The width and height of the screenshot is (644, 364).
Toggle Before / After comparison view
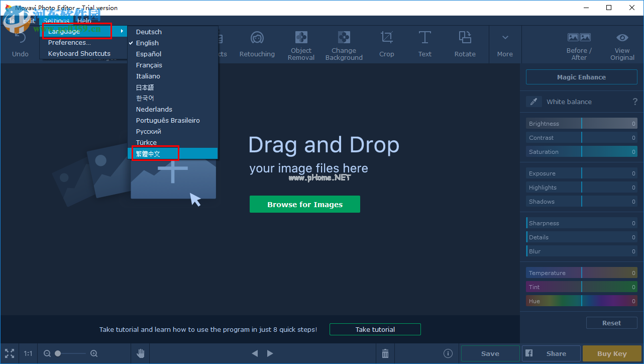[579, 45]
